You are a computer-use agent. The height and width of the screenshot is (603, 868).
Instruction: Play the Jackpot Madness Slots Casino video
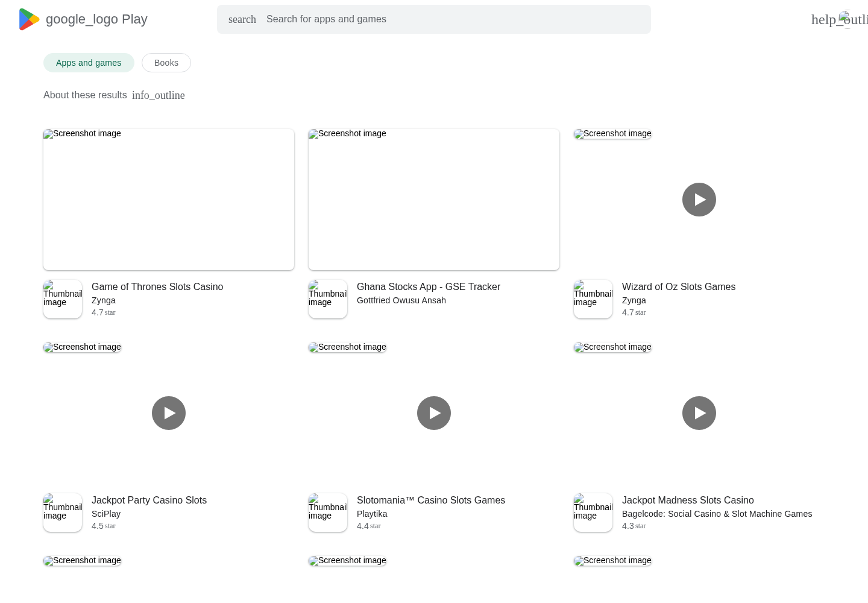click(699, 413)
